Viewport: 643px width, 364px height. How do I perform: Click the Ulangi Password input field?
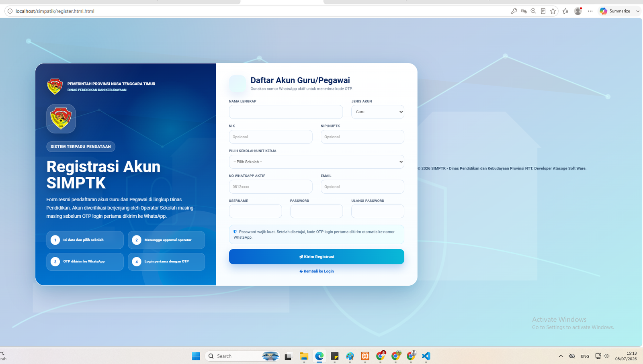378,211
